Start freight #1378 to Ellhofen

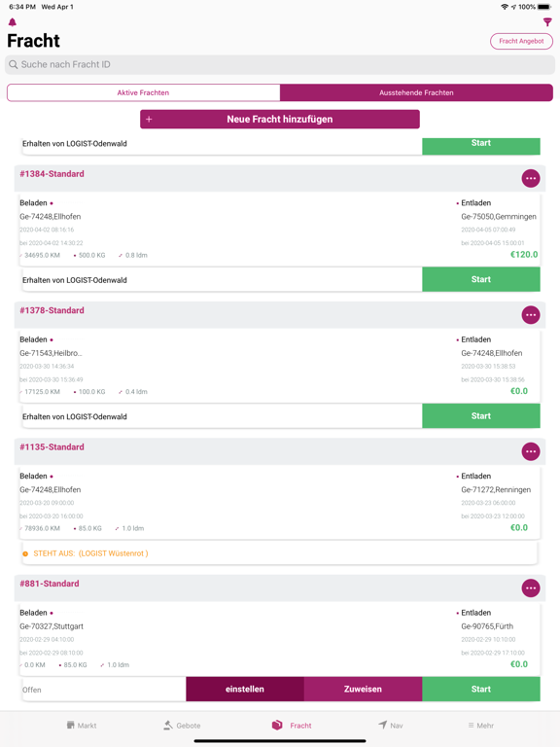click(481, 416)
